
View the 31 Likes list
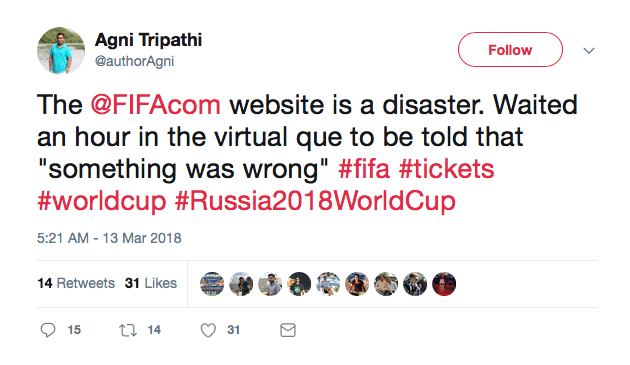(151, 283)
